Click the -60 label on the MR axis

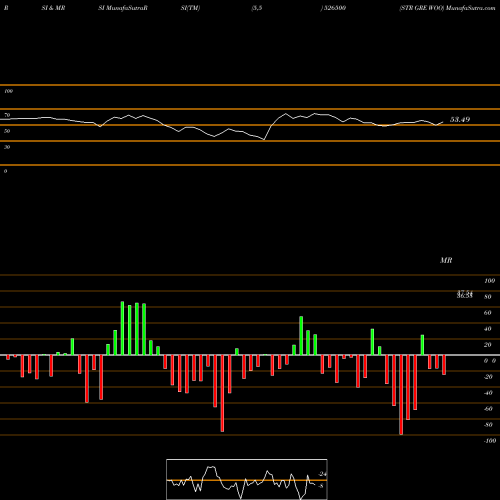(x=488, y=409)
